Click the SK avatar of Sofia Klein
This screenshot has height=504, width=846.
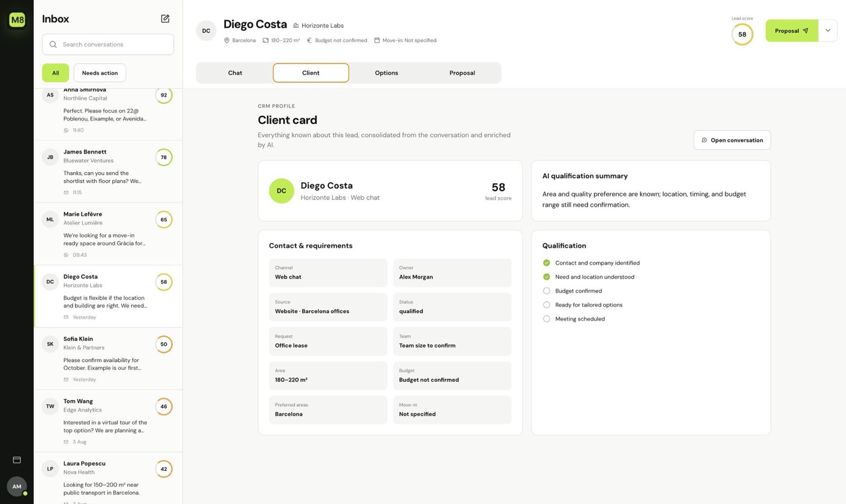[50, 344]
